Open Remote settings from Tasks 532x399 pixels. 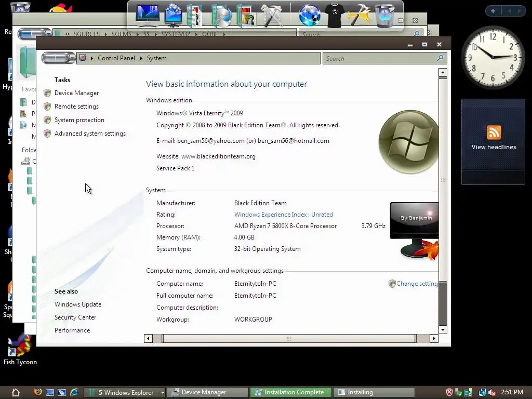click(77, 107)
